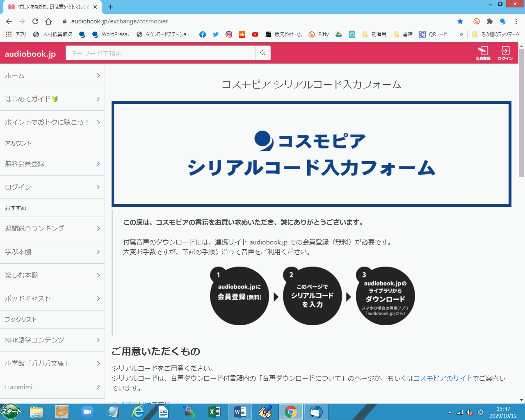Open the Google Drive bookmark
Screen dimensions: 525x420
click(339, 34)
